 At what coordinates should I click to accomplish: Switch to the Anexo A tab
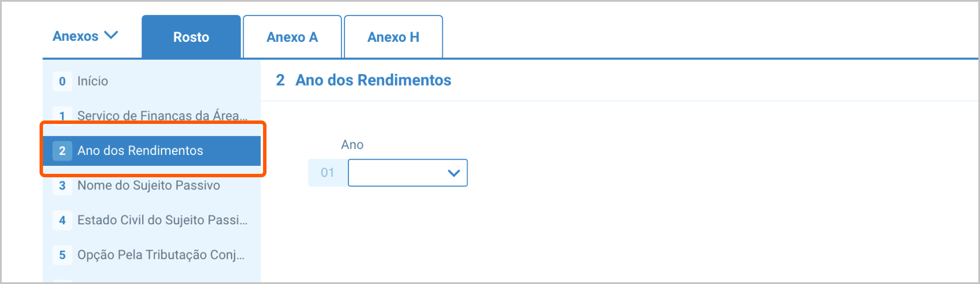[292, 37]
